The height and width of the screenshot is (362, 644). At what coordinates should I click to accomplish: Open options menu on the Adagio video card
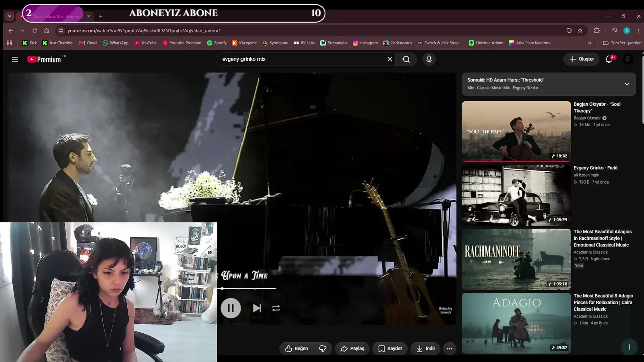tap(629, 347)
